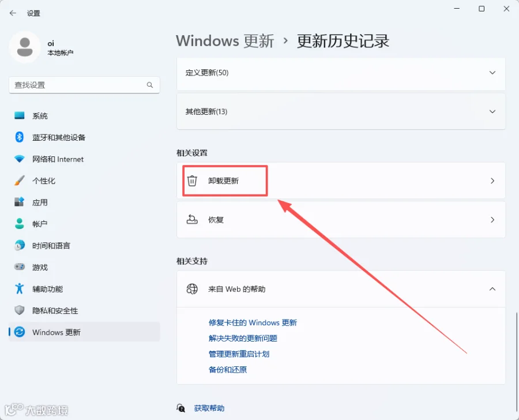Click the Recovery icon next to 恢复
This screenshot has height=420, width=519.
click(192, 220)
